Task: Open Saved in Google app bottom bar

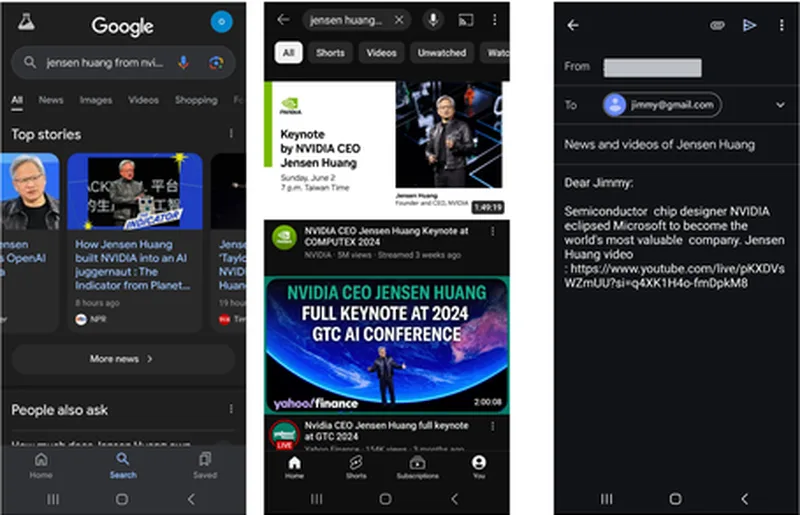Action: 205,465
